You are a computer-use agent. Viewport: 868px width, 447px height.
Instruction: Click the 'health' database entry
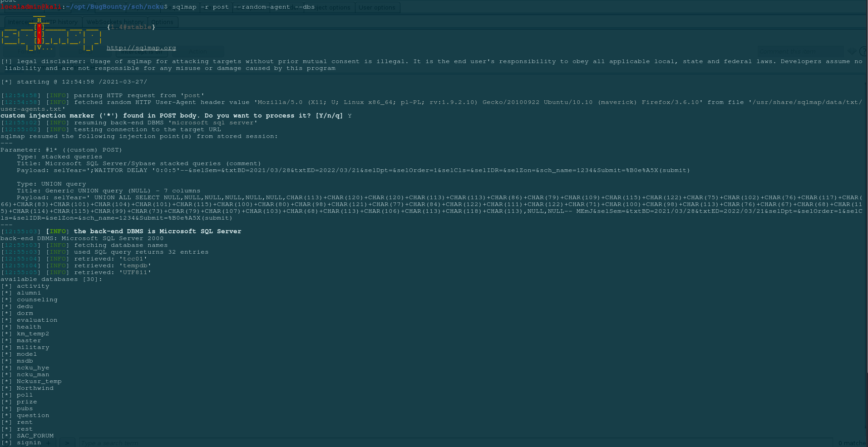(x=29, y=327)
